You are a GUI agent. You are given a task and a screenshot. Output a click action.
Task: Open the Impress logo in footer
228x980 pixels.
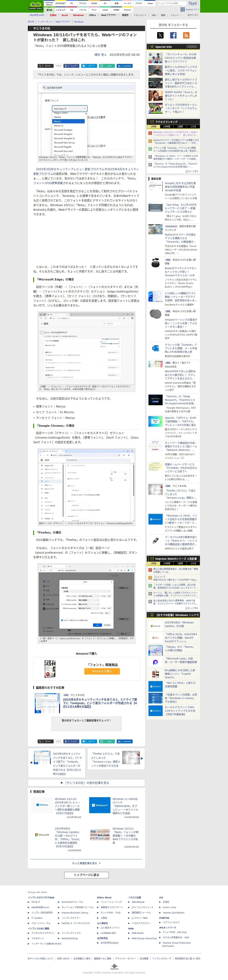coord(114,967)
